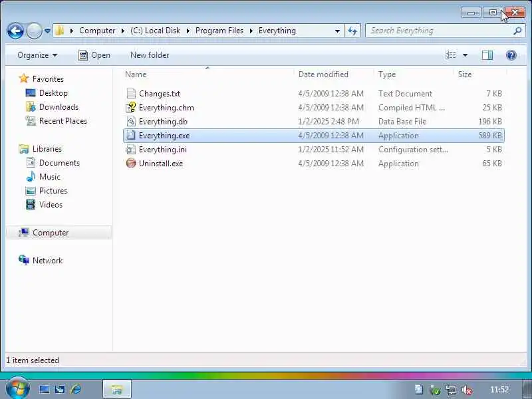Refresh the folder view
This screenshot has width=532, height=399.
pos(352,31)
